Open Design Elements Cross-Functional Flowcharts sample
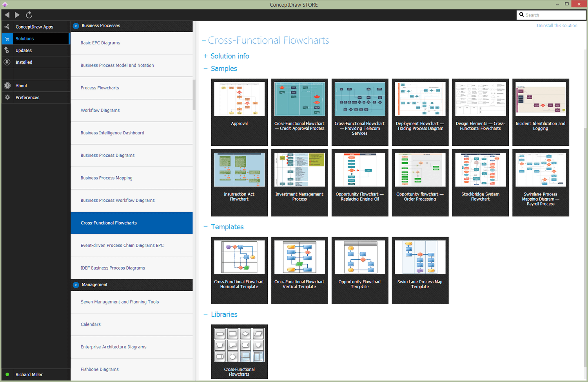This screenshot has height=382, width=588. point(481,112)
